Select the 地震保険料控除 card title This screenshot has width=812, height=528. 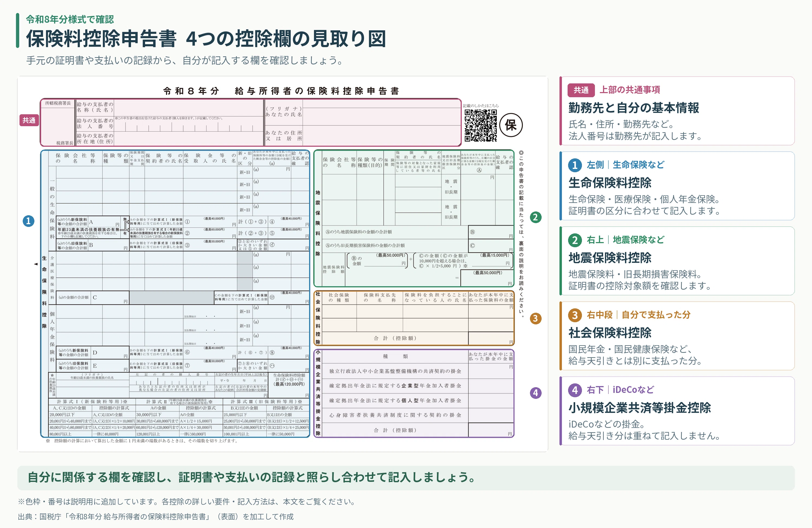click(x=610, y=258)
